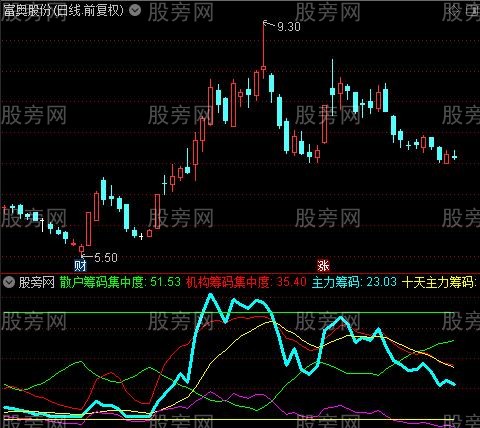Open the dropdown next to 富奥股份 title
480x428 pixels.
click(x=135, y=11)
